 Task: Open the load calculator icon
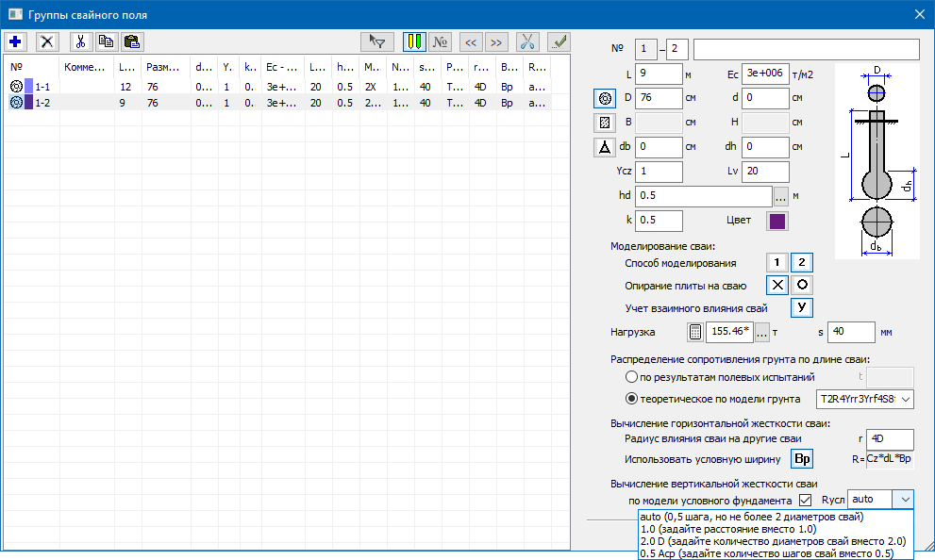tap(694, 332)
